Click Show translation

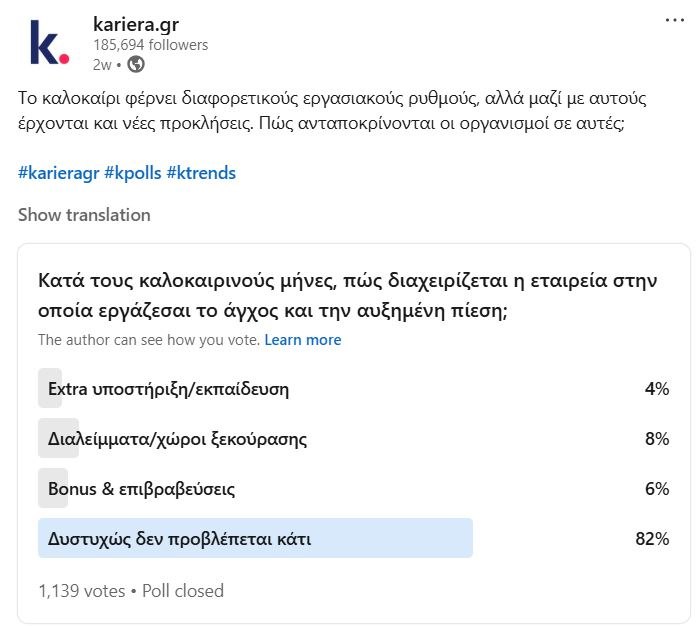84,215
